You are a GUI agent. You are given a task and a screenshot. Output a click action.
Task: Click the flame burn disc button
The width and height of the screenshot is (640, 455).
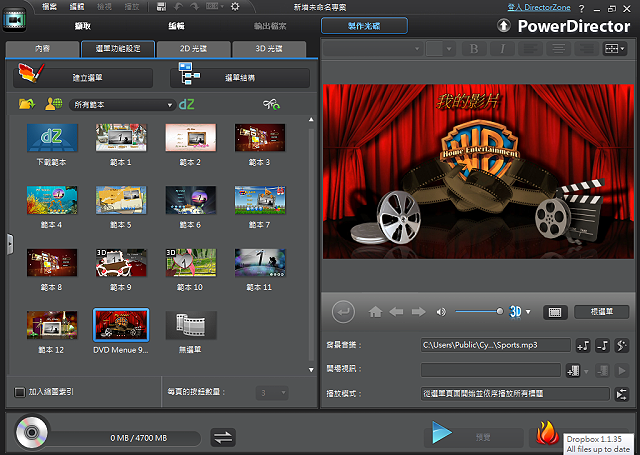(547, 433)
